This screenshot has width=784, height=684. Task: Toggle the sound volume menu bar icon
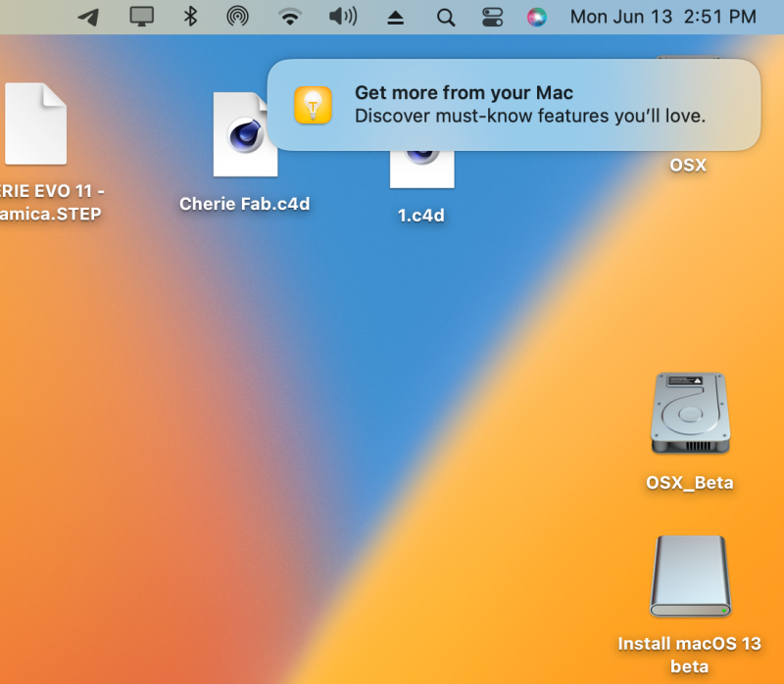coord(341,17)
